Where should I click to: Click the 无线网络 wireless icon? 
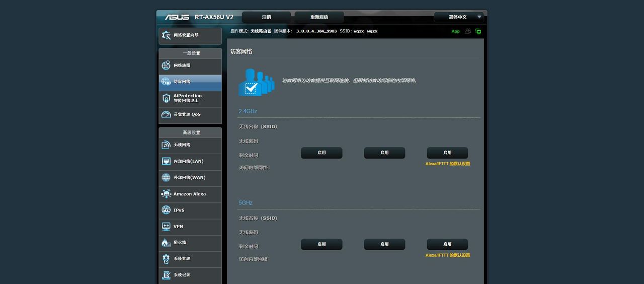[166, 145]
